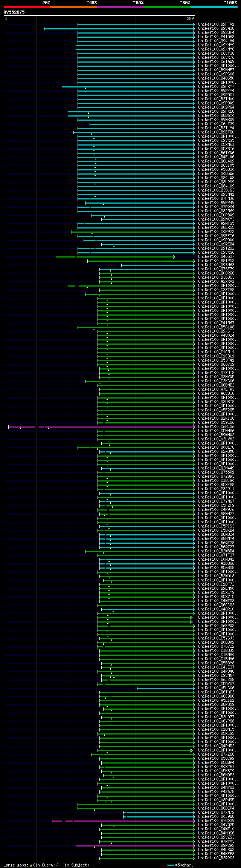Open the UniRef100_C1C511 entry
241x868 pixels.
(x=216, y=352)
